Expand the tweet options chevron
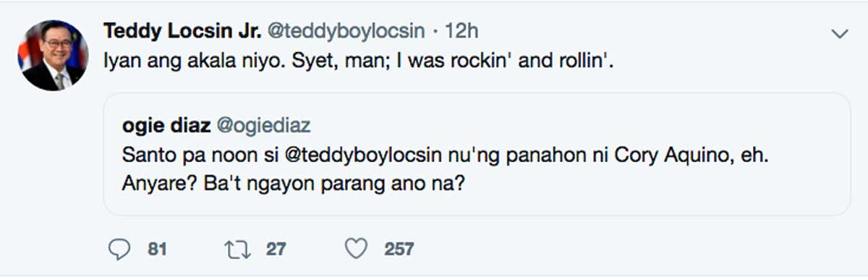Screen dimensions: 868x280 click(840, 33)
